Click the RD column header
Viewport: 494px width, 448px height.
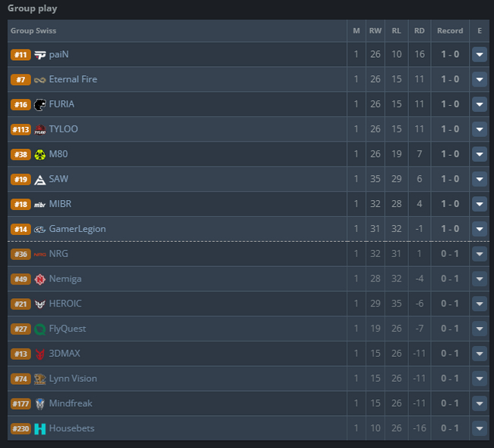tap(419, 31)
